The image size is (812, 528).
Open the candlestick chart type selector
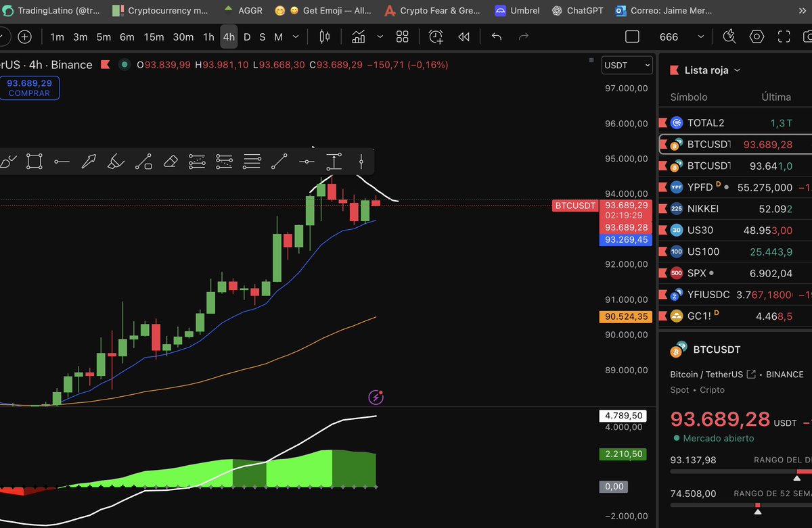[324, 37]
